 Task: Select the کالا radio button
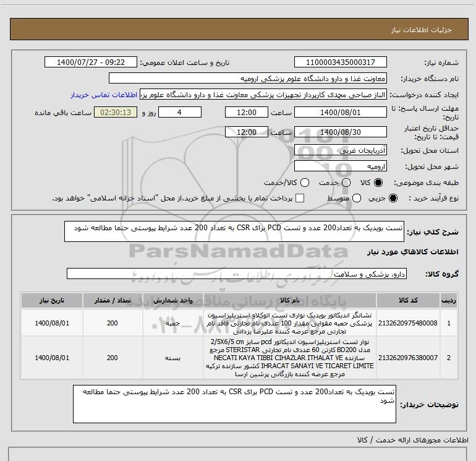(x=378, y=183)
